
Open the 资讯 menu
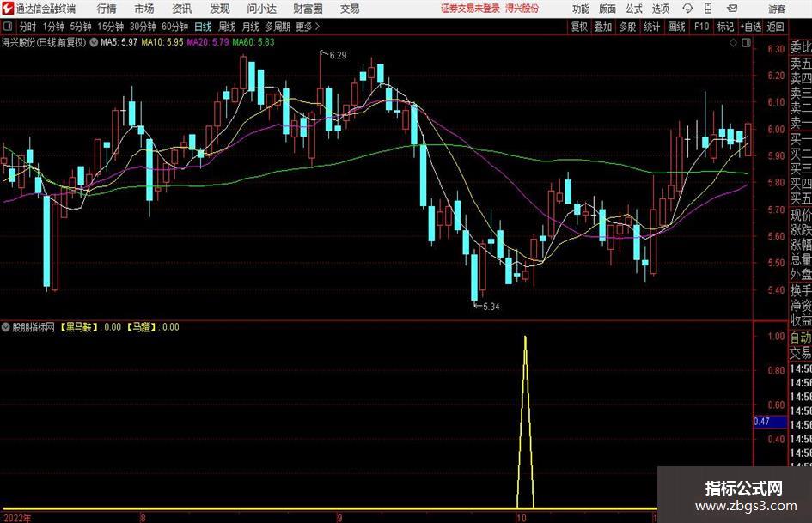pos(182,9)
